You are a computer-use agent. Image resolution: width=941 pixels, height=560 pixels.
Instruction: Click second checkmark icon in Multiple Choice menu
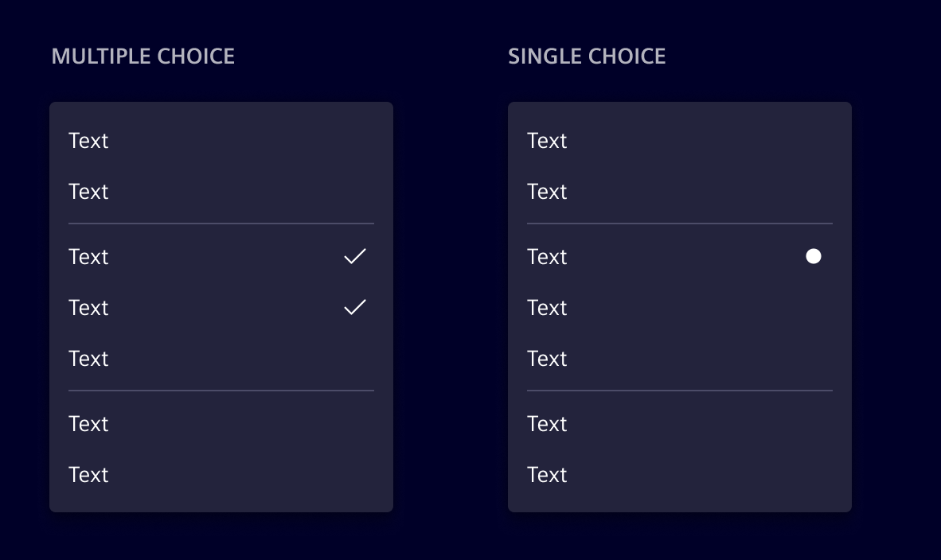point(355,307)
